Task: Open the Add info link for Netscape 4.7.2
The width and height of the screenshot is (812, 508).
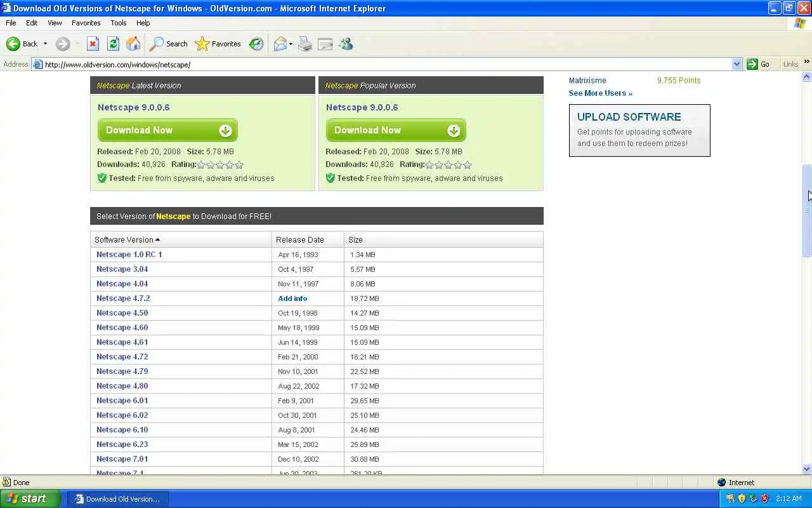Action: tap(292, 298)
